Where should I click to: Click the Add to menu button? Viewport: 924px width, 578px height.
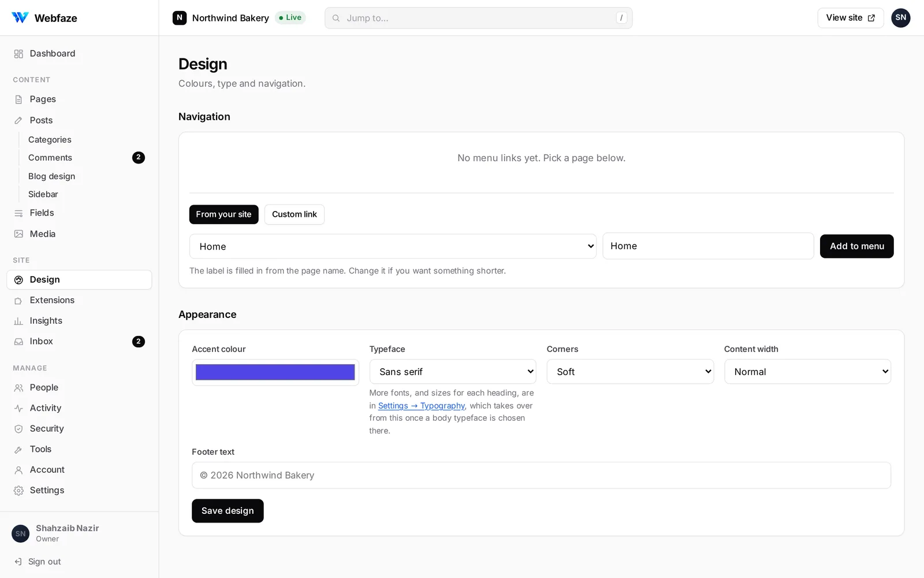(x=856, y=246)
